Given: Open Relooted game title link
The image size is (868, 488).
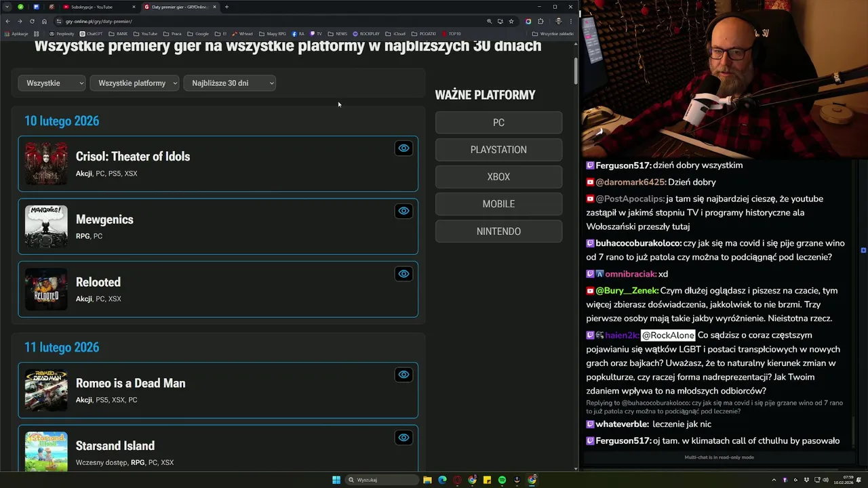Looking at the screenshot, I should click(x=98, y=282).
